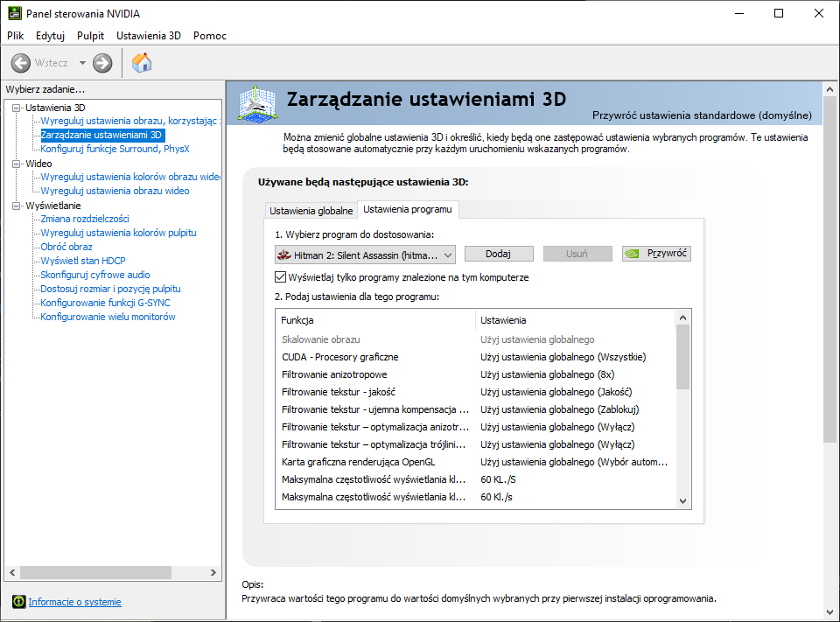Viewport: 840px width, 622px height.
Task: Select the Ustawienia programu tab
Action: [x=408, y=209]
